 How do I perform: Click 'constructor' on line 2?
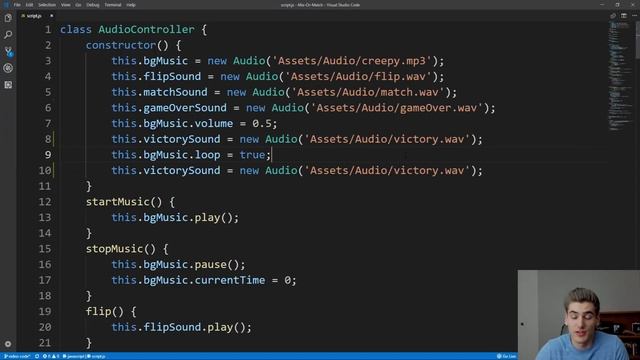click(121, 45)
